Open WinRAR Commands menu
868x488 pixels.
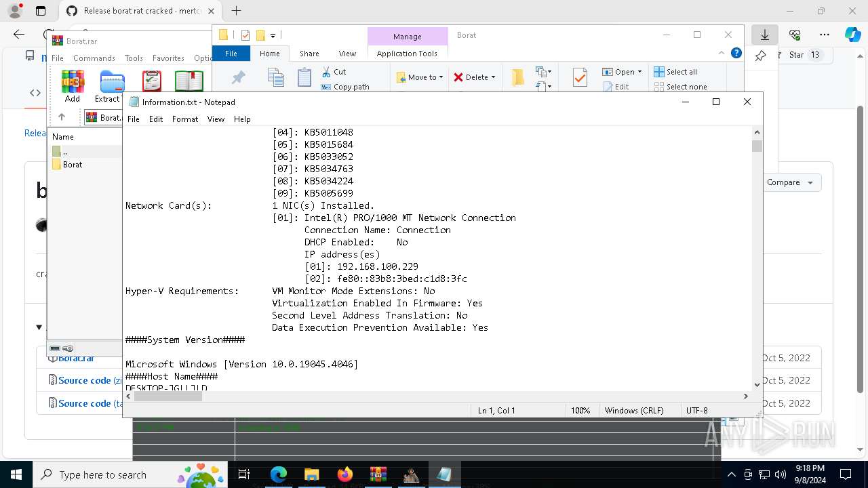pyautogui.click(x=94, y=58)
